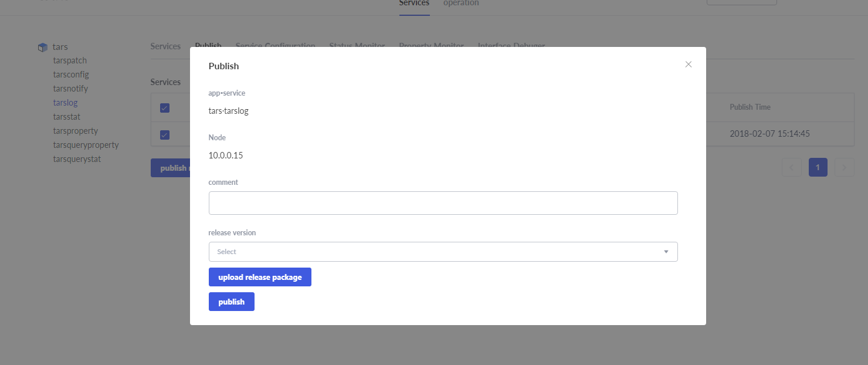Viewport: 868px width, 365px height.
Task: Click the release version dropdown arrow
Action: pyautogui.click(x=666, y=252)
